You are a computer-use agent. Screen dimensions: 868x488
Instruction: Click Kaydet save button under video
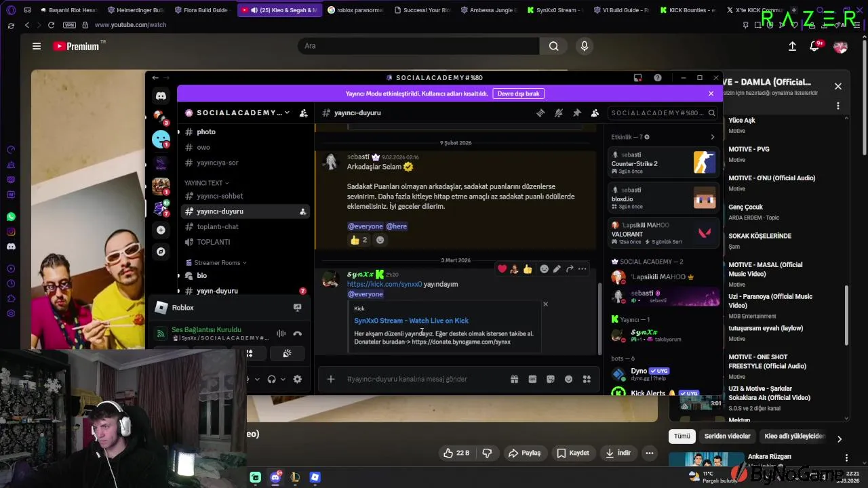(x=573, y=453)
